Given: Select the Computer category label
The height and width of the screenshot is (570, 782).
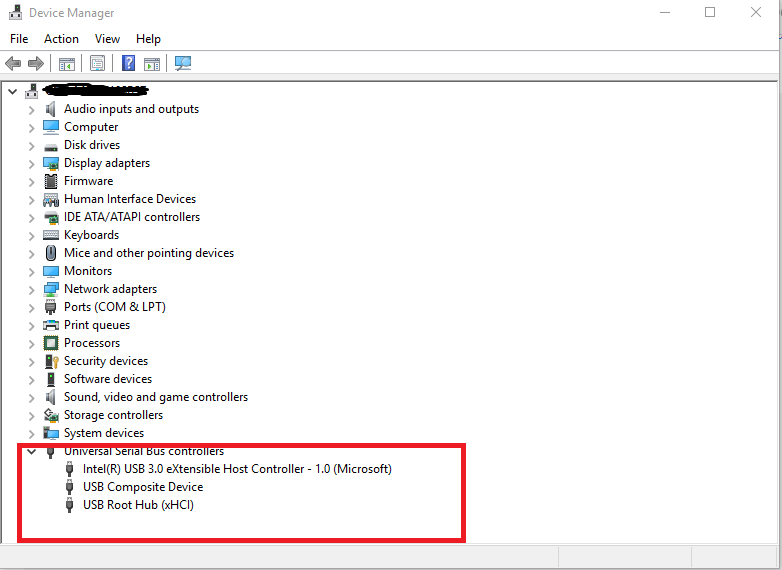Looking at the screenshot, I should pos(91,127).
